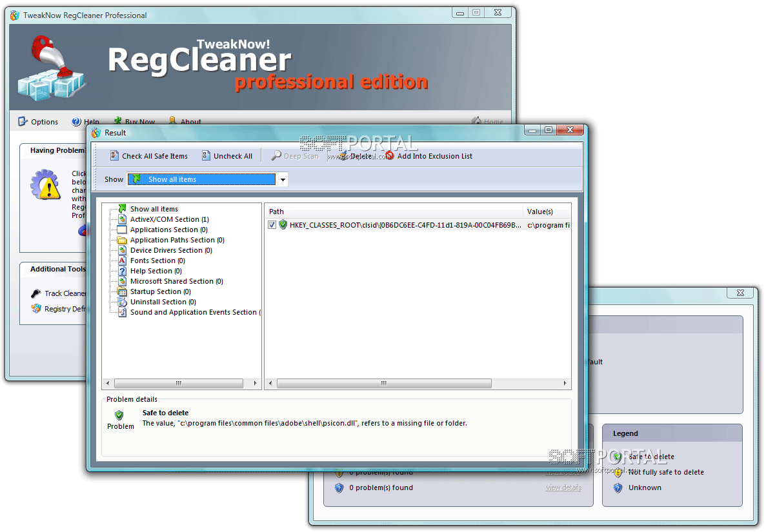Viewport: 766px width, 532px height.
Task: Click the Value(s) column header
Action: coord(547,212)
